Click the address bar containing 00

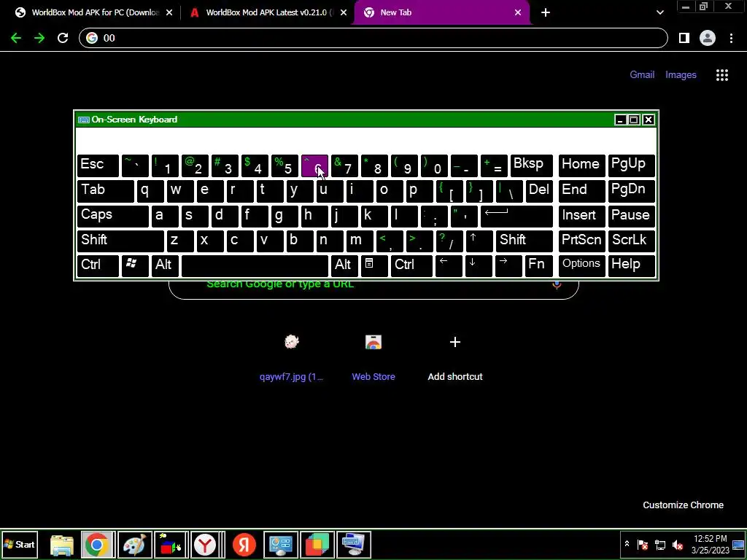[373, 38]
